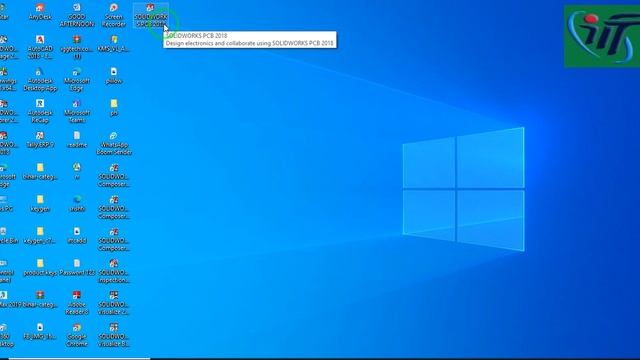Select the product keys folder
640x360 pixels.
(40, 267)
